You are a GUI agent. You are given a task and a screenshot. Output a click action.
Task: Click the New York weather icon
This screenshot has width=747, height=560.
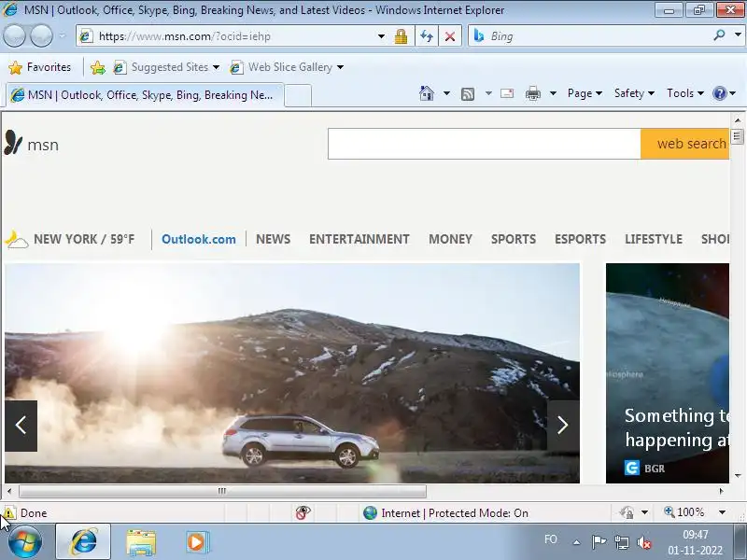(x=17, y=239)
